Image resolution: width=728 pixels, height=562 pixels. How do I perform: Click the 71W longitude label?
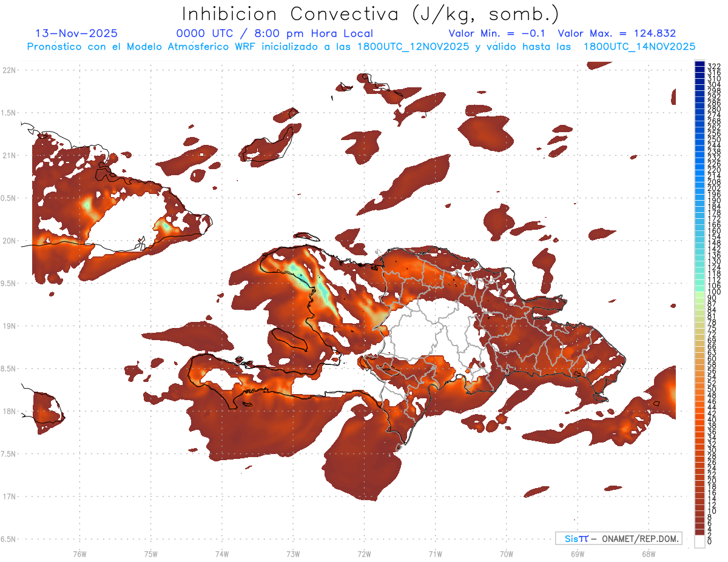pos(435,554)
